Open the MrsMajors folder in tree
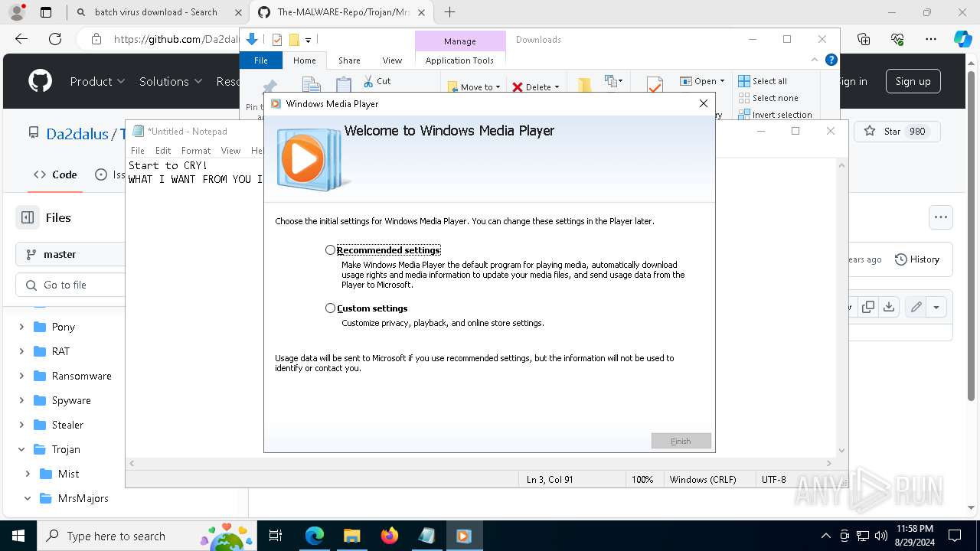The width and height of the screenshot is (980, 551). pos(83,498)
